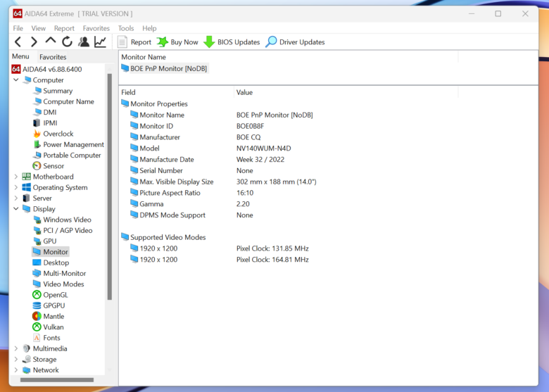Expand the Operating System node

(x=15, y=187)
